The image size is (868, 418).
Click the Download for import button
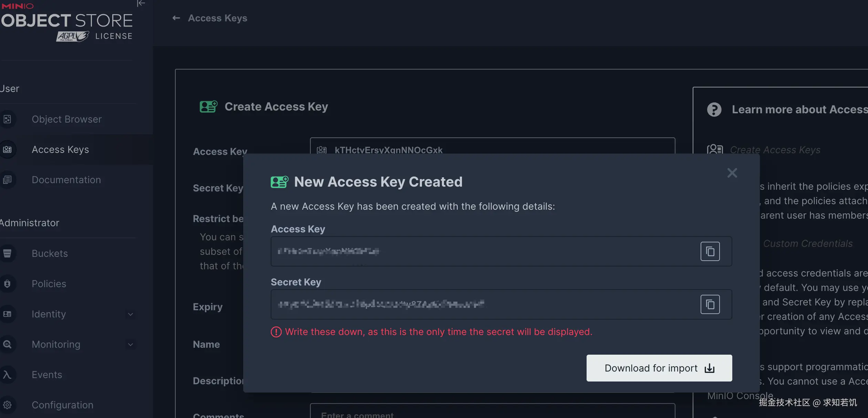(x=659, y=368)
